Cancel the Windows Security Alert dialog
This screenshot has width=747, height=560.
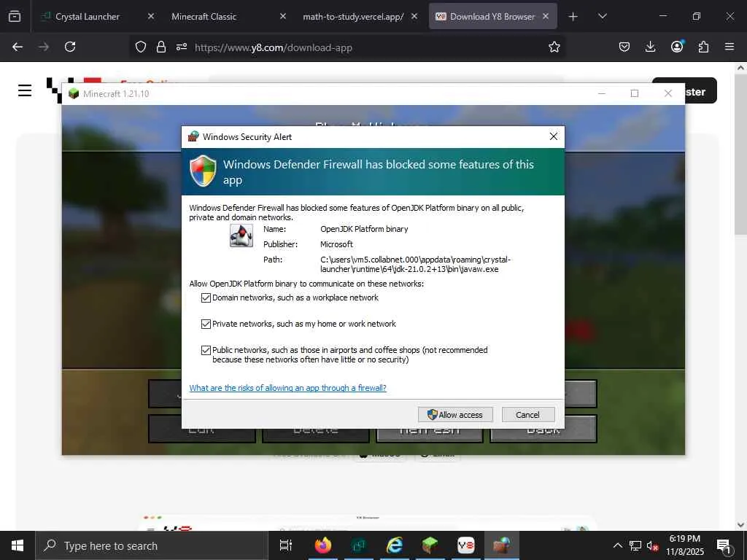(x=528, y=414)
